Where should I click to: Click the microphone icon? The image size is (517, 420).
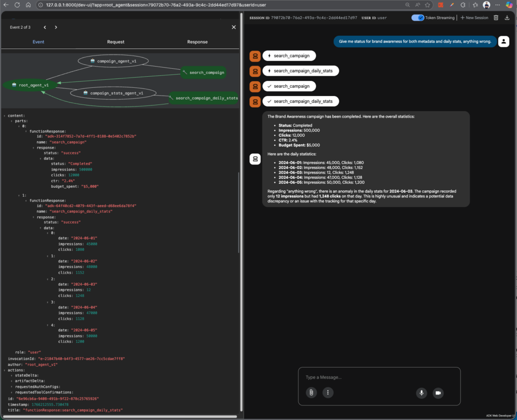421,392
